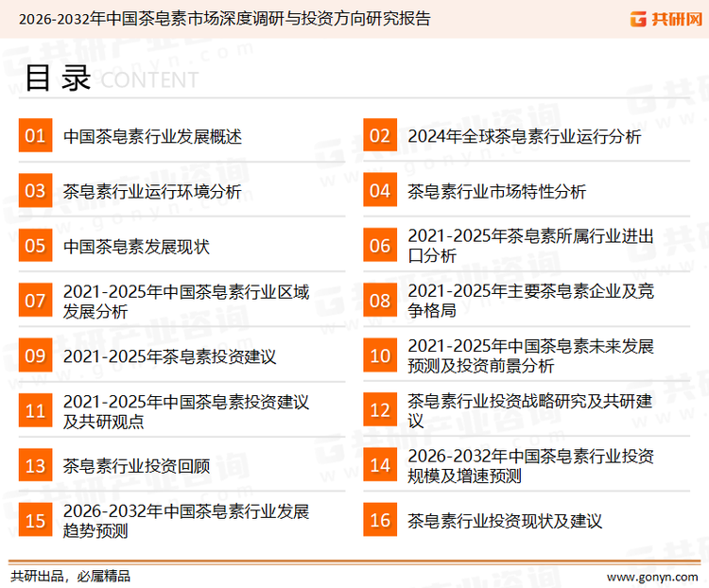Viewport: 709px width, 588px height.
Task: Open chapter 2024年全球茶皂素行业运行分析
Action: pos(524,137)
